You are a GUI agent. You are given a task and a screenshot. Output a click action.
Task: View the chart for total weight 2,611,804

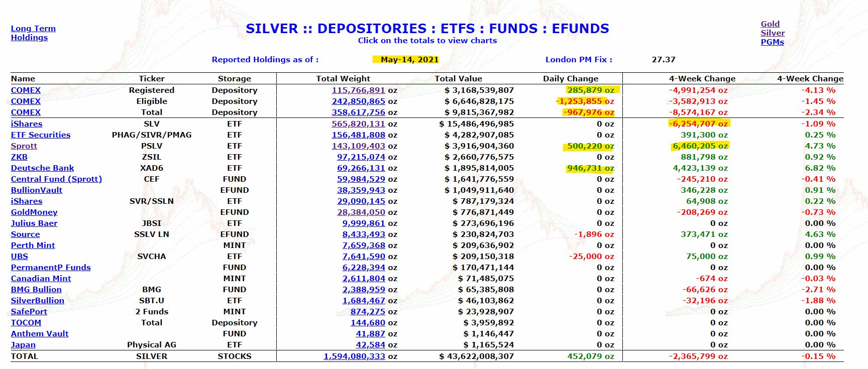[x=364, y=278]
